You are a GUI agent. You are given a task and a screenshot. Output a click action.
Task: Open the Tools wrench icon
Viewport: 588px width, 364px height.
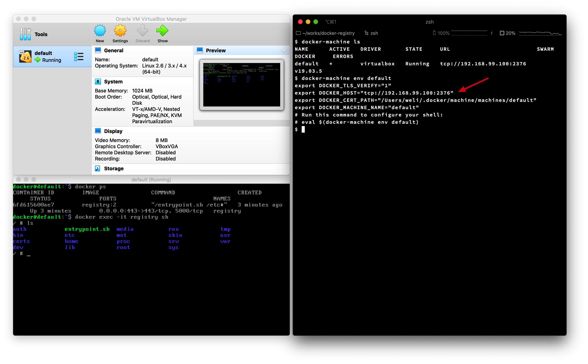click(x=25, y=34)
